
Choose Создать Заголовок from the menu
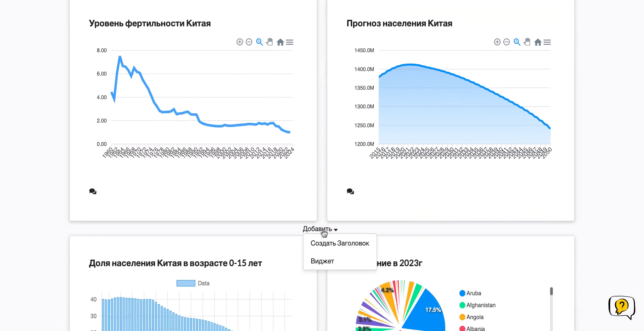(340, 243)
